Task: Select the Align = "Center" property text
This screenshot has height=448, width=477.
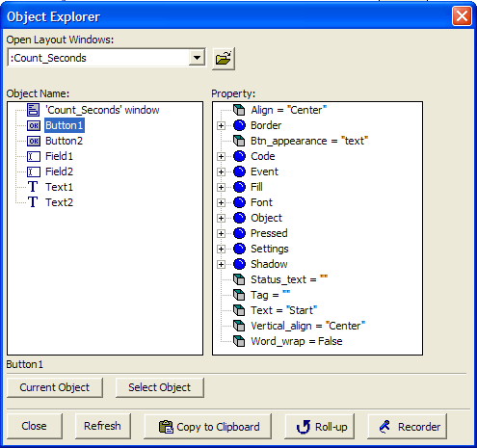Action: point(289,110)
